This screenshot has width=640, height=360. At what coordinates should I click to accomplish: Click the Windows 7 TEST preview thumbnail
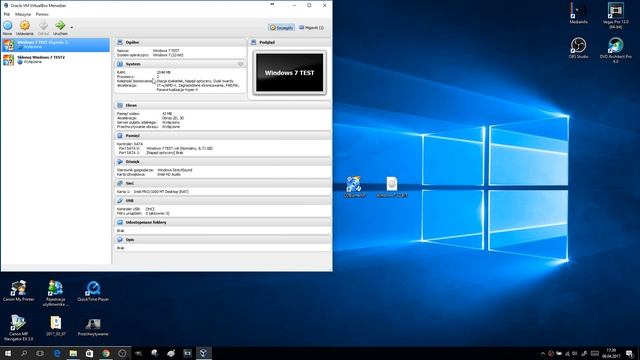tap(289, 73)
